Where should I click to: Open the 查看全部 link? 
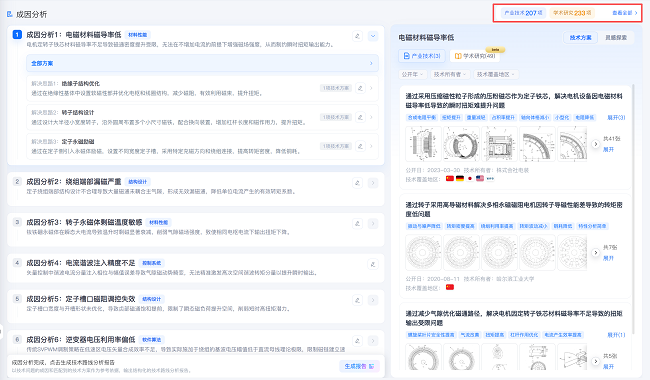coord(625,13)
